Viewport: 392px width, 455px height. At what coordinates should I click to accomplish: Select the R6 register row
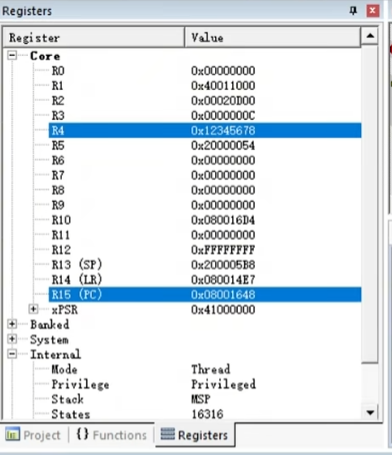[205, 160]
